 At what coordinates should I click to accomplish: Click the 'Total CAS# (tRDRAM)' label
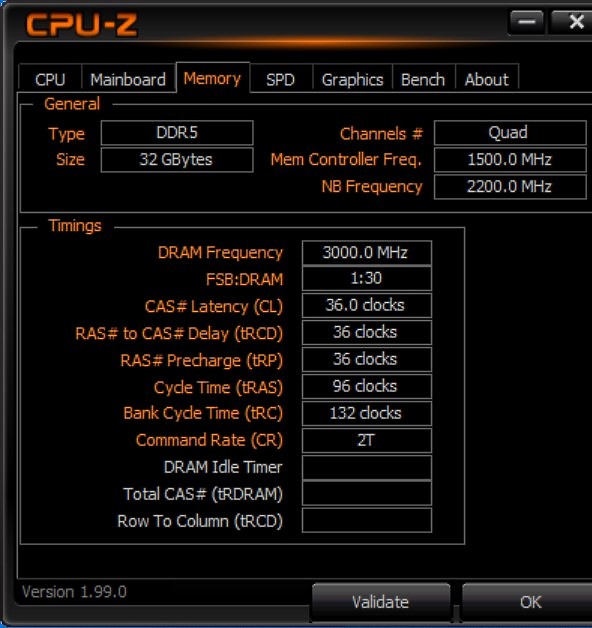pyautogui.click(x=203, y=494)
